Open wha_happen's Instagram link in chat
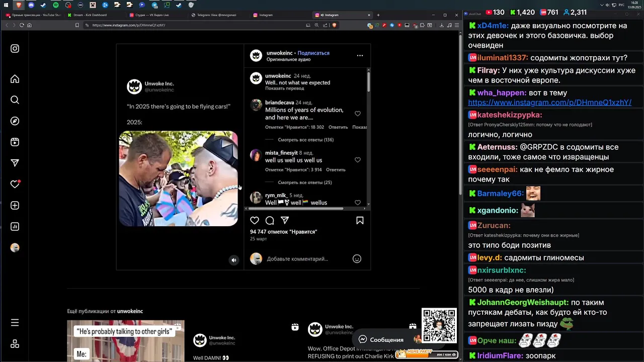This screenshot has width=644, height=362. coord(549,102)
